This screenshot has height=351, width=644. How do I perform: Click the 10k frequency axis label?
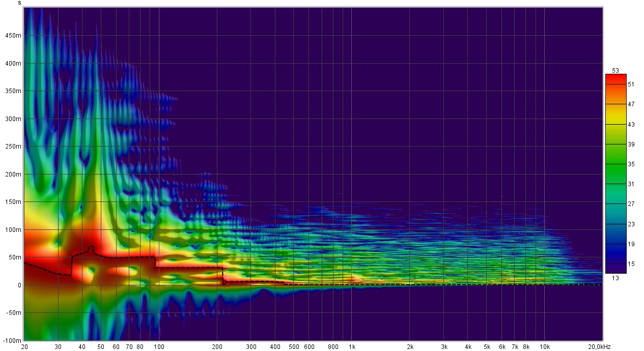click(545, 347)
